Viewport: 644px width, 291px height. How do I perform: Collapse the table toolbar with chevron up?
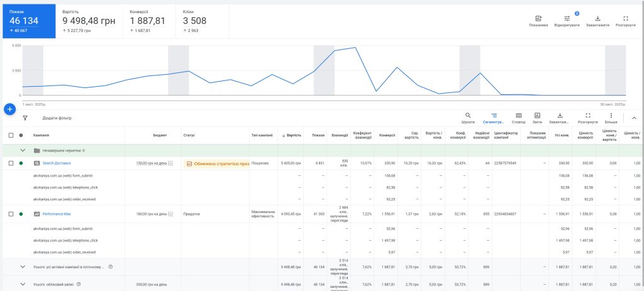[634, 118]
